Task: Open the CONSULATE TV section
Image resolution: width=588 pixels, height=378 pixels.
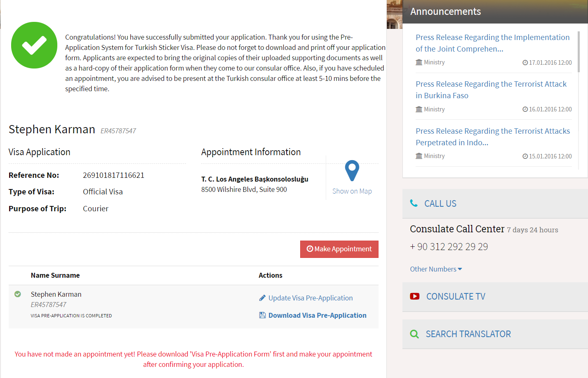Action: coord(495,297)
